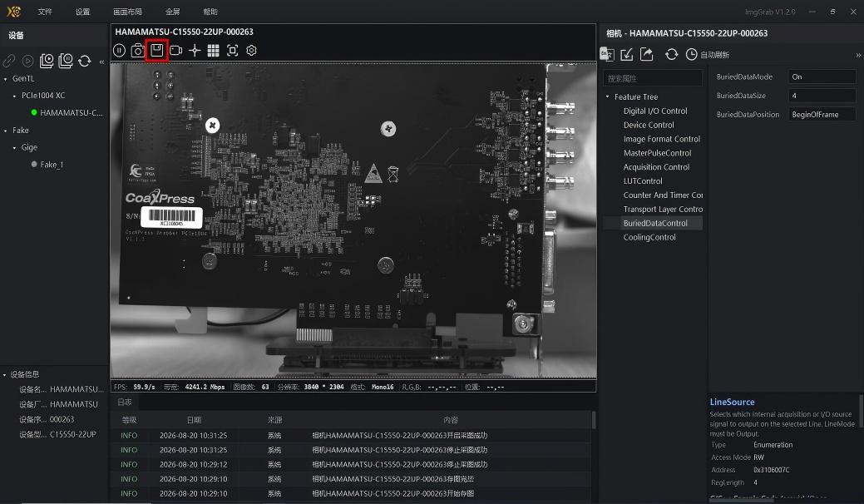This screenshot has width=864, height=504.
Task: Select Image Format Control feature
Action: 662,139
